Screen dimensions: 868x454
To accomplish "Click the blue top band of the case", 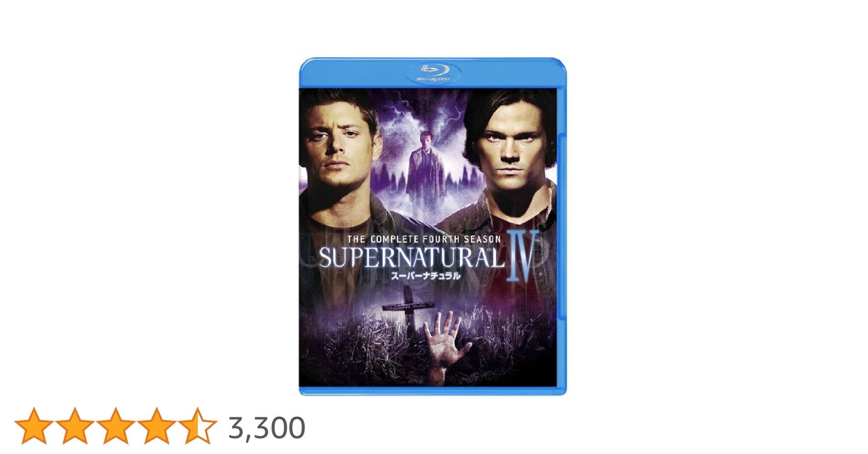I will [x=354, y=74].
